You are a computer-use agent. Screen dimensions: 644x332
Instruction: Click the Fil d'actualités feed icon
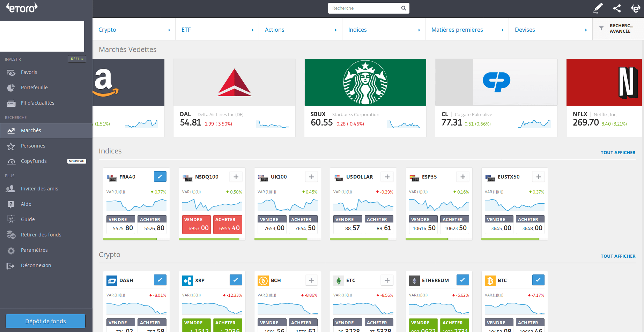tap(11, 103)
